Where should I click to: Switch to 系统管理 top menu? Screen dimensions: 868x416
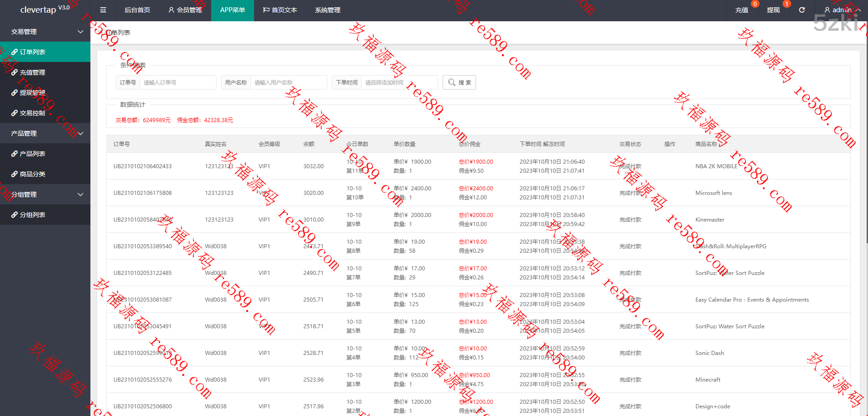(x=327, y=10)
